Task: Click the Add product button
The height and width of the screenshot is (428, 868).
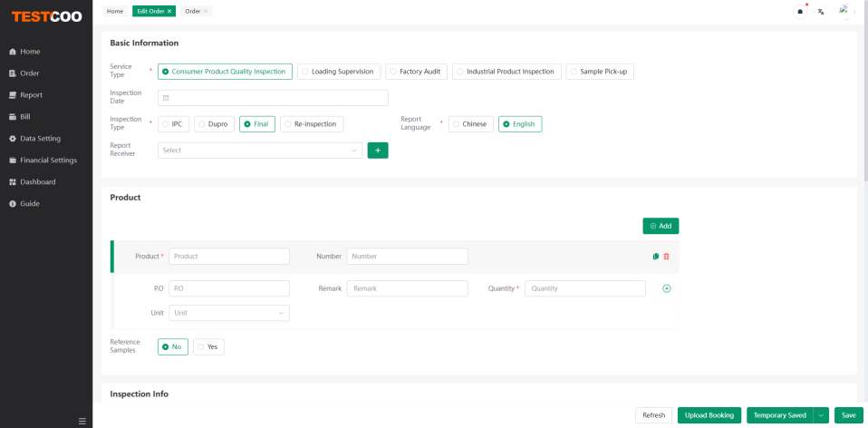Action: [x=661, y=226]
